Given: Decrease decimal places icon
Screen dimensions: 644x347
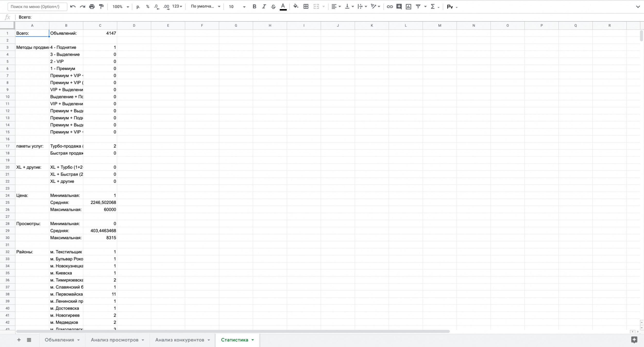Looking at the screenshot, I should (x=157, y=7).
